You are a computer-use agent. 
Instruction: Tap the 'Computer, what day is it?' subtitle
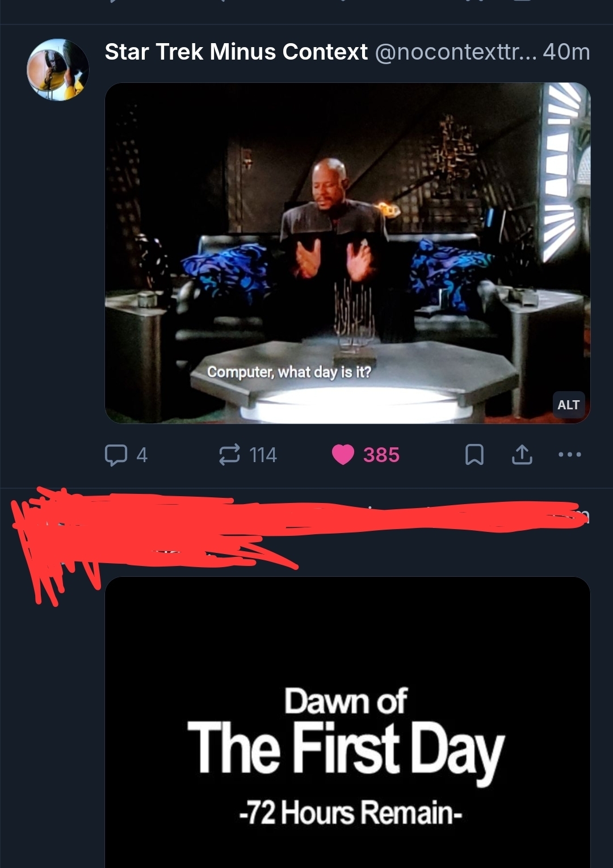click(x=289, y=372)
